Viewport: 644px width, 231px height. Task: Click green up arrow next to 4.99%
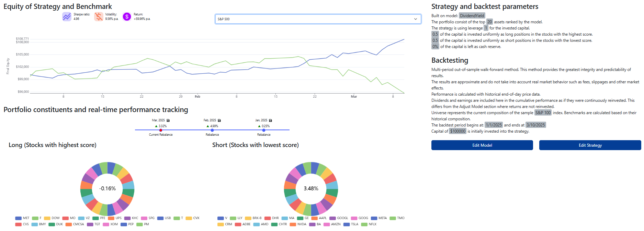[x=208, y=126]
